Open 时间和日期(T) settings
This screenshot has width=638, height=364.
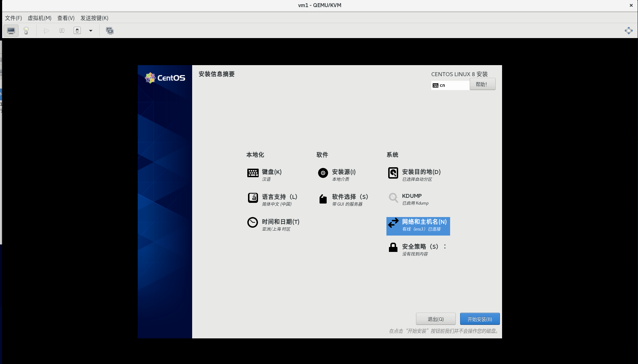tap(280, 222)
